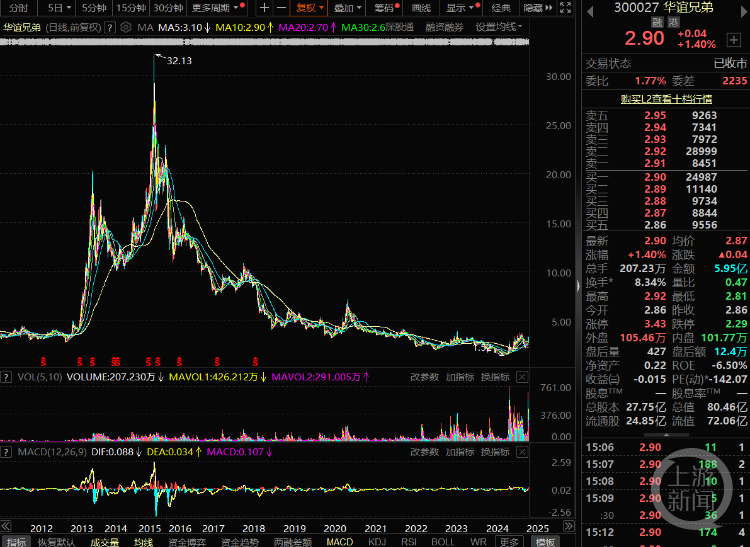This screenshot has height=547, width=750.
Task: Open the 设置均线 dropdown
Action: (x=499, y=27)
